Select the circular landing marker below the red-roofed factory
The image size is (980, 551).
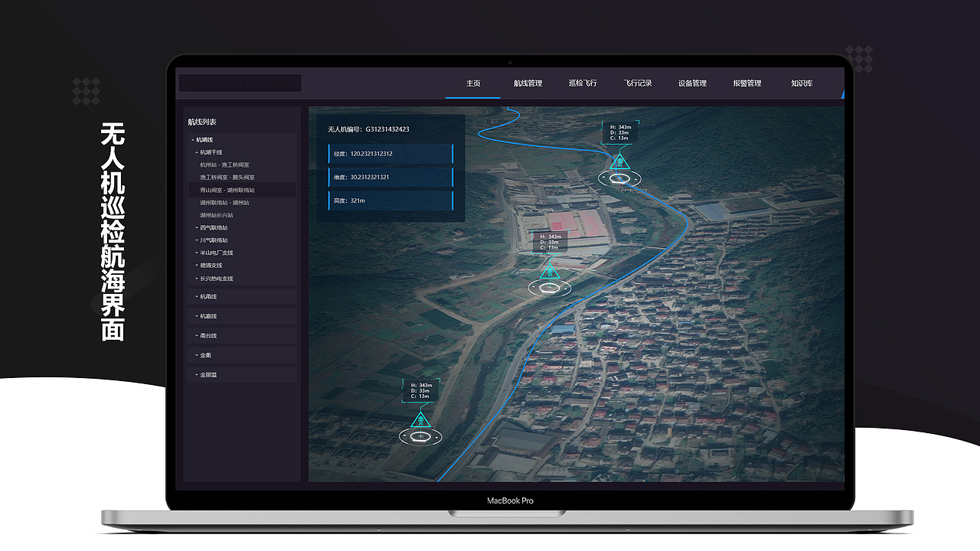click(x=550, y=288)
